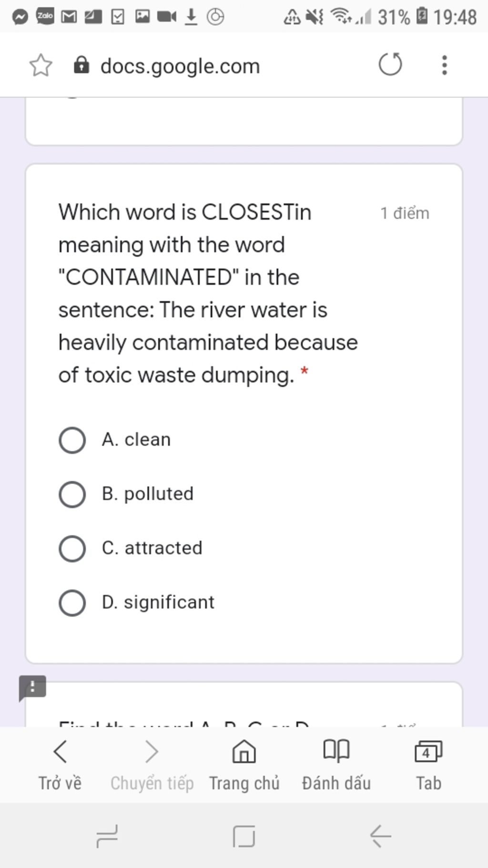Open the Tab switcher showing 4
The image size is (488, 868).
click(x=428, y=765)
